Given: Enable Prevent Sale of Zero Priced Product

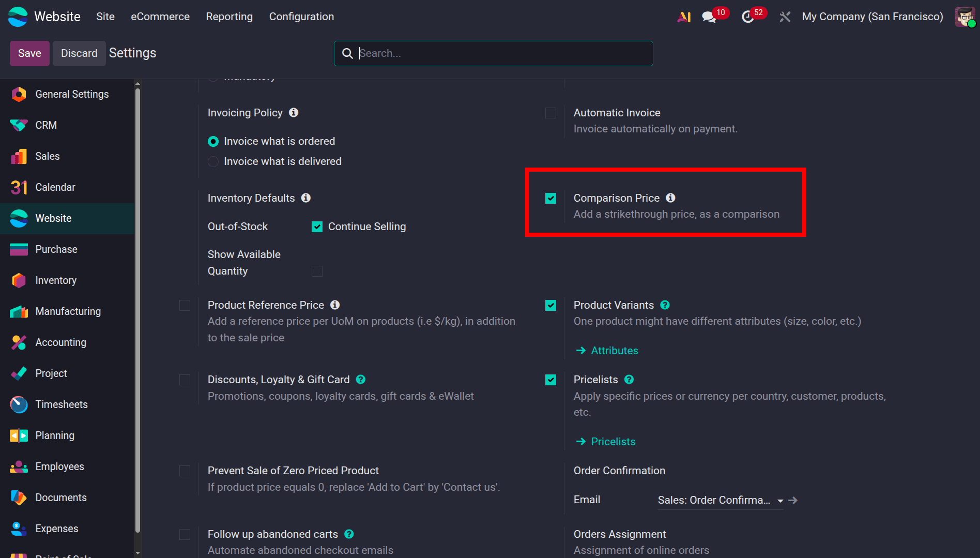Looking at the screenshot, I should (x=185, y=471).
